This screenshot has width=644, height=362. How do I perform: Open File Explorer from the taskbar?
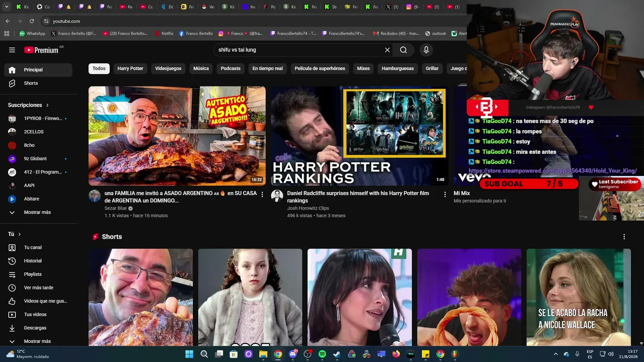coord(263,354)
